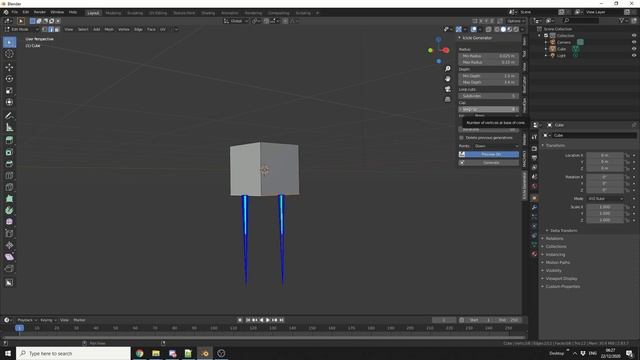Select the Select Box tool
This screenshot has width=640, height=360.
click(x=9, y=42)
